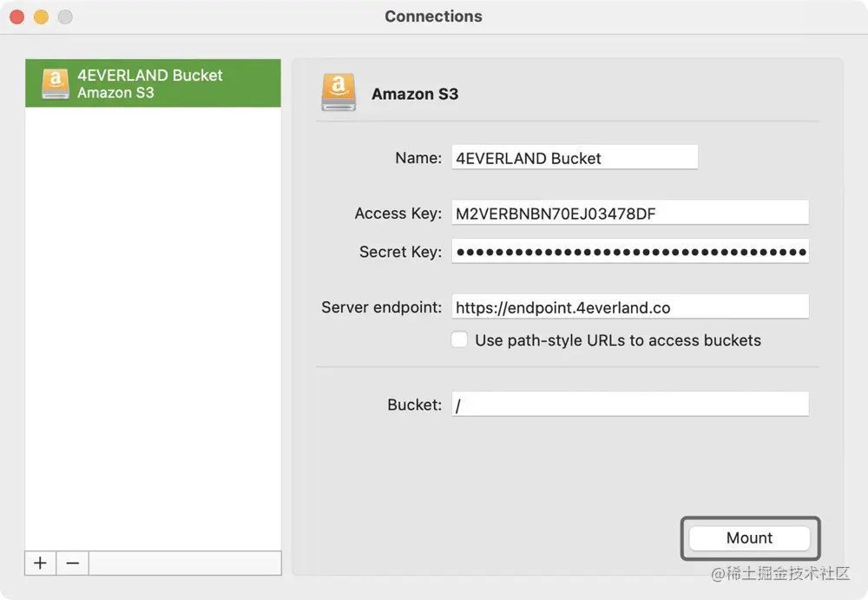Focus the Name input field
Screen dimensions: 868x600
coord(575,158)
